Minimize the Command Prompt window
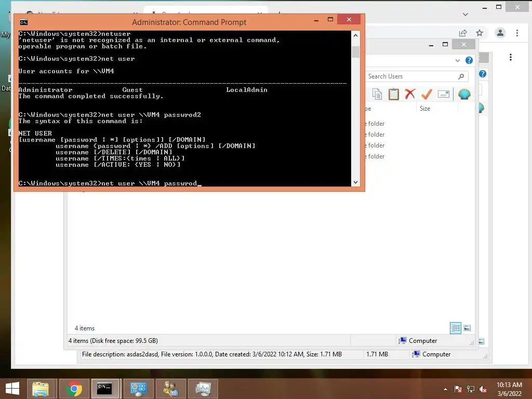The height and width of the screenshot is (399, 532). click(316, 20)
